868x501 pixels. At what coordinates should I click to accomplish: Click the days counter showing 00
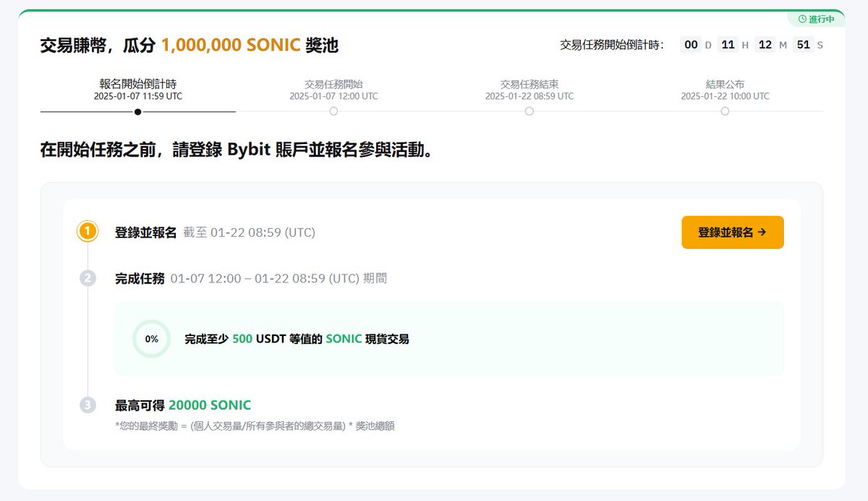[691, 45]
